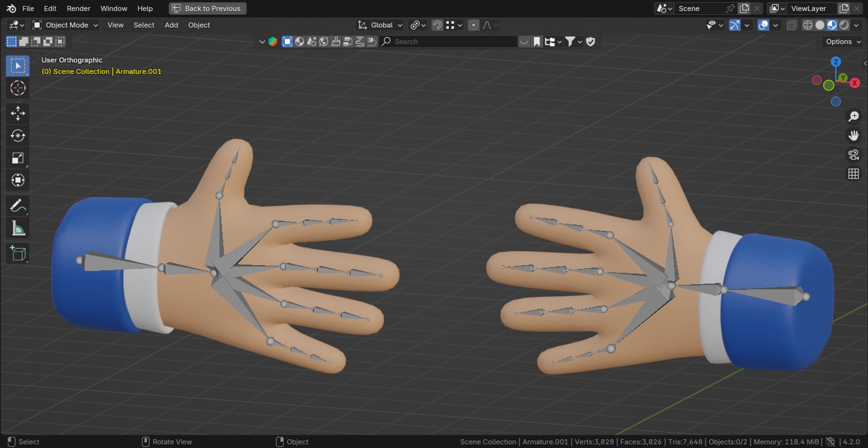Open the Global transform orientation dropdown

pos(380,25)
